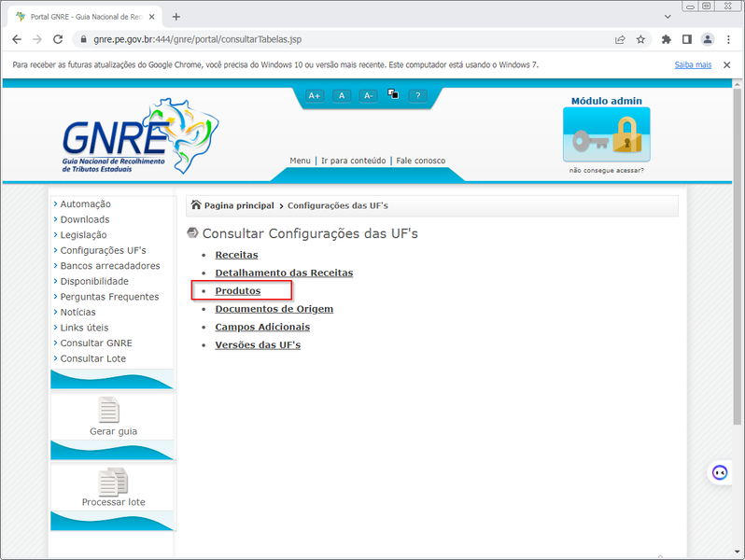Open Chrome three-dot menu
The height and width of the screenshot is (560, 745).
728,39
